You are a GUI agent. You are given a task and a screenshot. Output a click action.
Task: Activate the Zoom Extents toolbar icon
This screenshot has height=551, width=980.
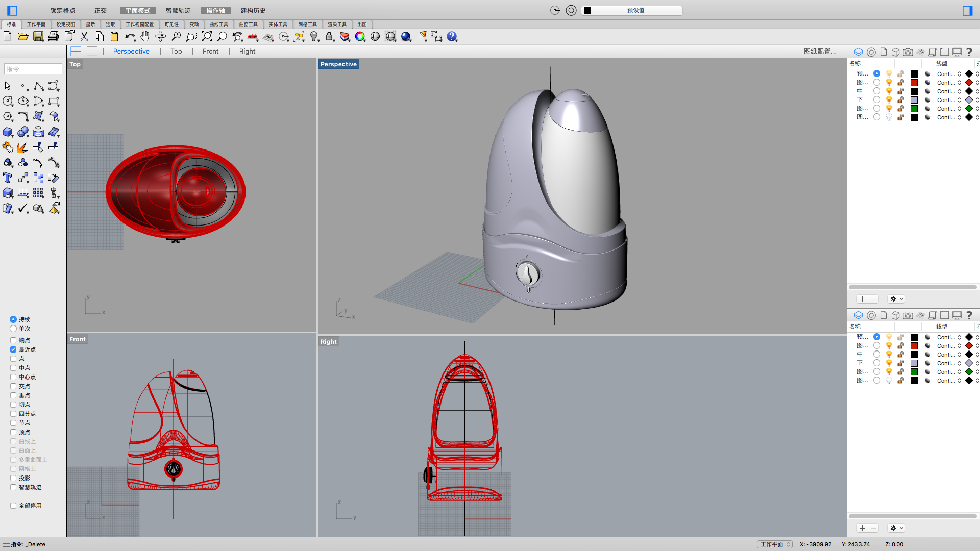pyautogui.click(x=207, y=36)
